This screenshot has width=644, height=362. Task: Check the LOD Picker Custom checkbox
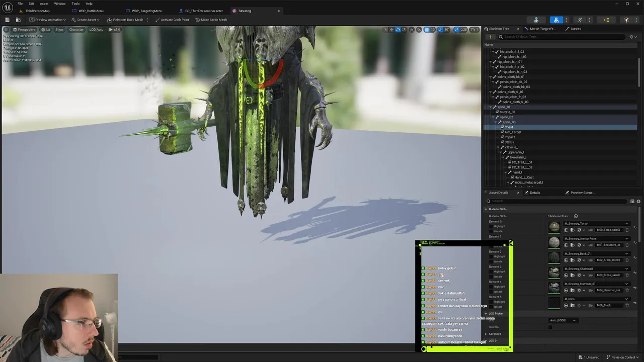point(550,327)
